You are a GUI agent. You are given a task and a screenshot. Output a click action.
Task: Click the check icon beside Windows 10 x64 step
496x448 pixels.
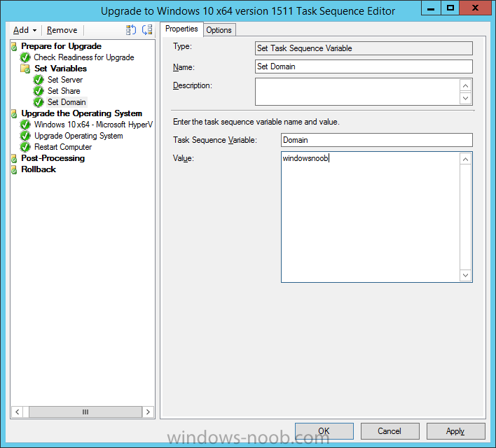pyautogui.click(x=25, y=125)
